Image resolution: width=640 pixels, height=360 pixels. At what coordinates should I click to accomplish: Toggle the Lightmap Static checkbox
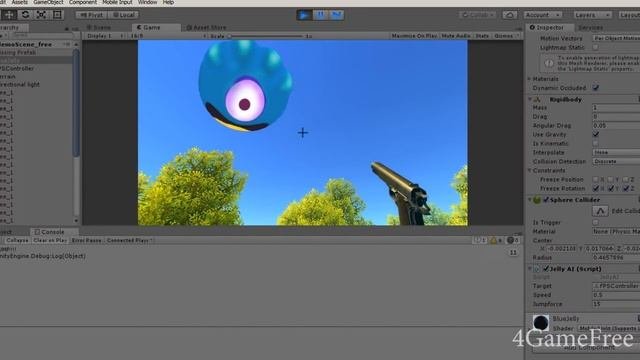[x=596, y=47]
